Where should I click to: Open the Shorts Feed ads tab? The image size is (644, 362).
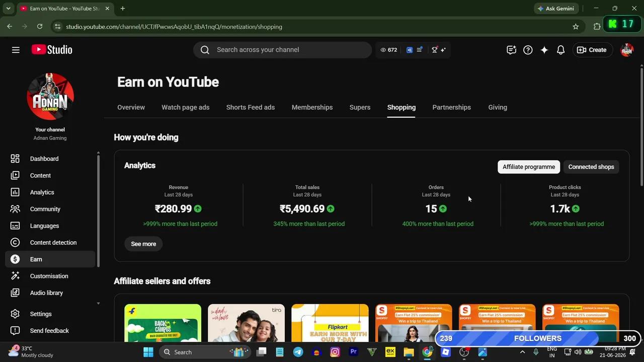point(251,107)
